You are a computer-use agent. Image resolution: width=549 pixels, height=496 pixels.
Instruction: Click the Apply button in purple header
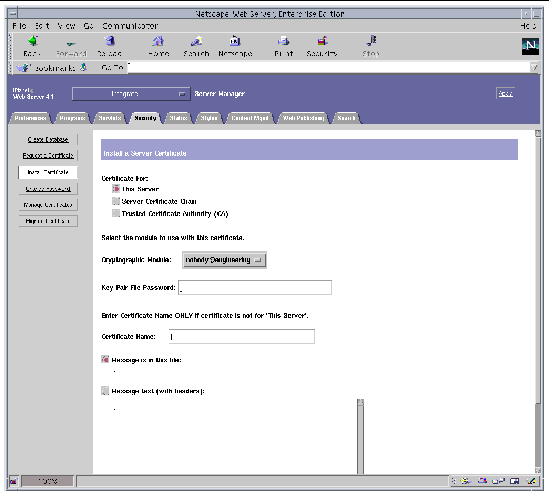505,93
